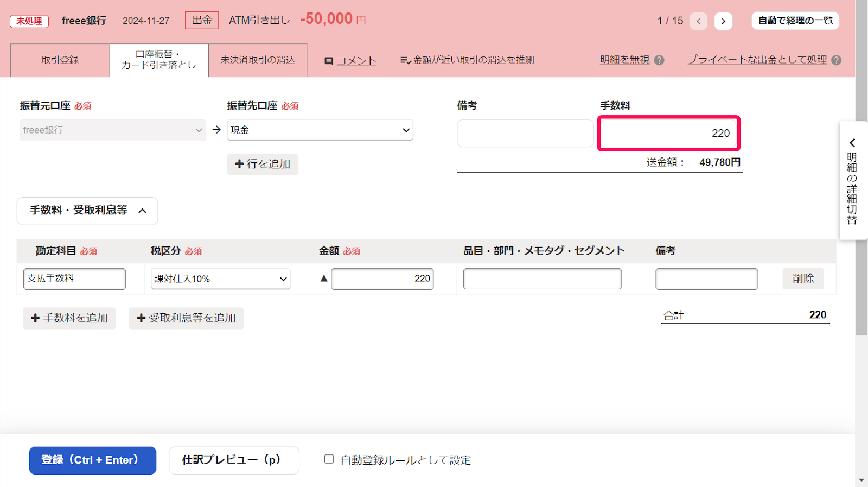This screenshot has height=487, width=868.
Task: Click the 明細を無視 link
Action: [x=624, y=60]
